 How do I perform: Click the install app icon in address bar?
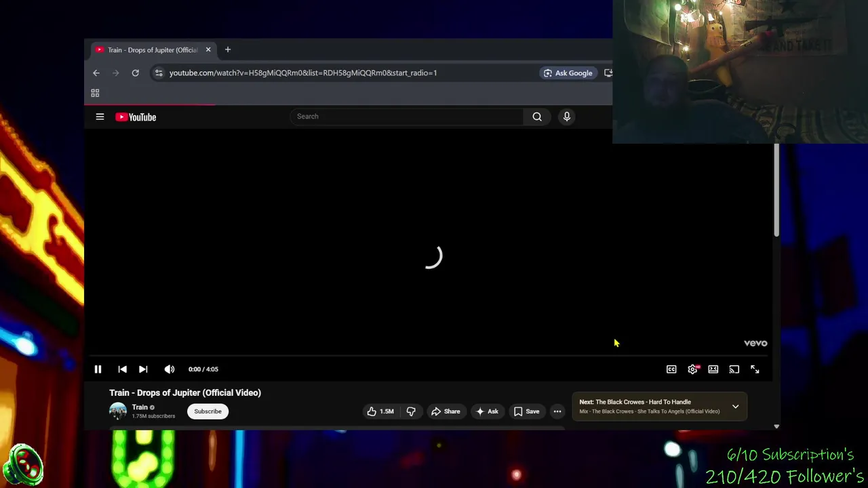click(x=608, y=73)
